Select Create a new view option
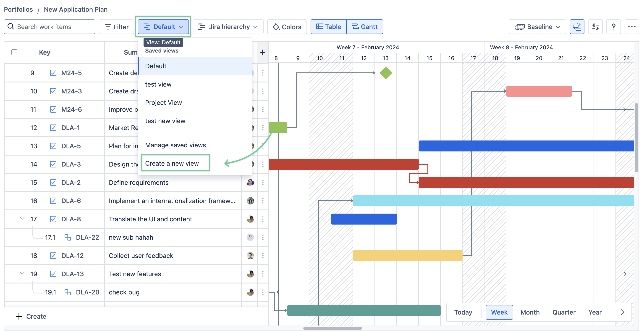The height and width of the screenshot is (331, 644). click(x=172, y=163)
